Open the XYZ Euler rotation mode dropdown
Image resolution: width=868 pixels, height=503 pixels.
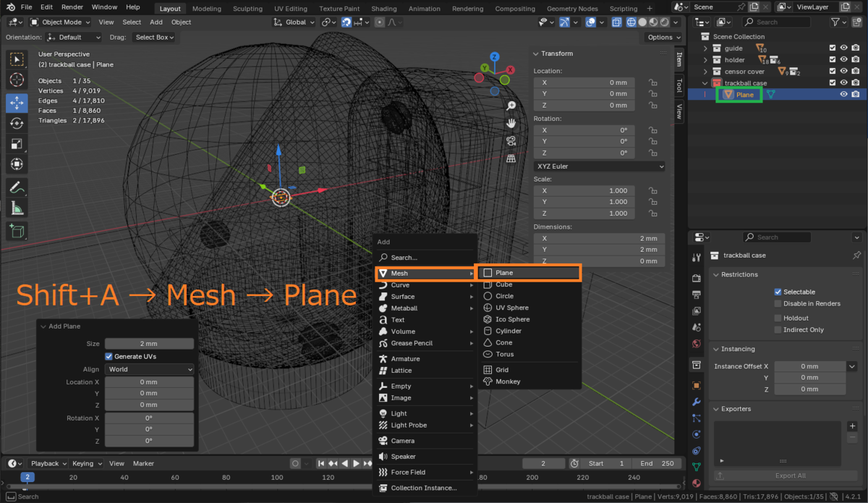coord(599,166)
